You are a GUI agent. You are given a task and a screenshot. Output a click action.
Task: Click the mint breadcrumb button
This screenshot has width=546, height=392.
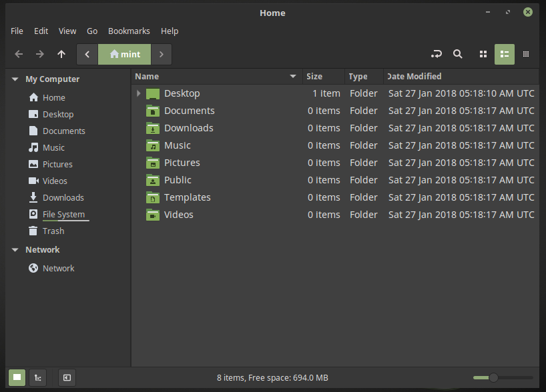coord(124,54)
